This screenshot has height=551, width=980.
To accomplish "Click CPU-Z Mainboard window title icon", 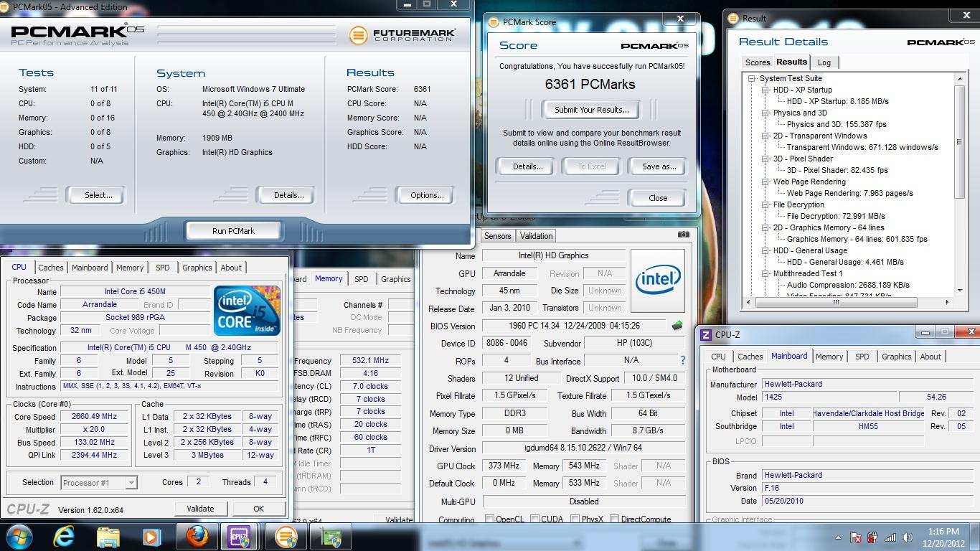I will click(706, 334).
